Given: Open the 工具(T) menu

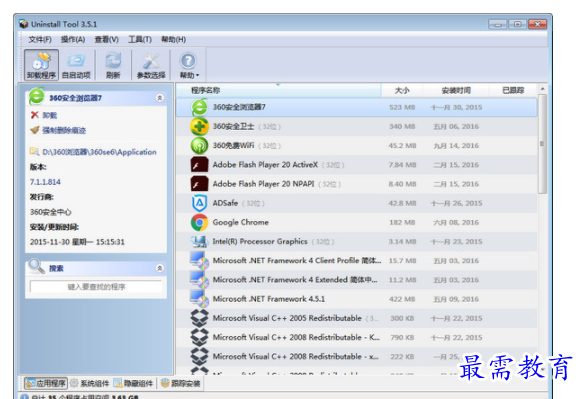Looking at the screenshot, I should [140, 39].
